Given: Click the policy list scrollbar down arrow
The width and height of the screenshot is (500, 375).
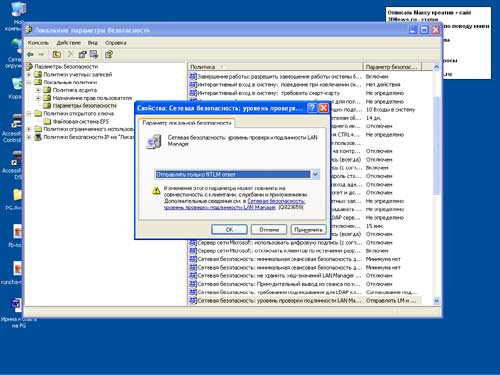Looking at the screenshot, I should pos(436,301).
